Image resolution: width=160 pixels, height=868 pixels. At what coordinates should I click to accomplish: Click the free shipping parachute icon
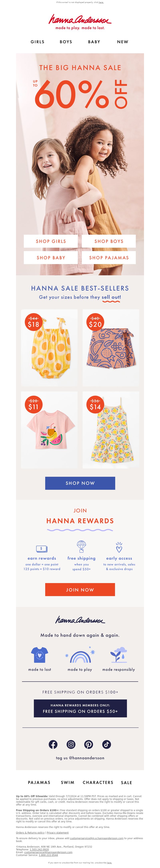tap(81, 547)
